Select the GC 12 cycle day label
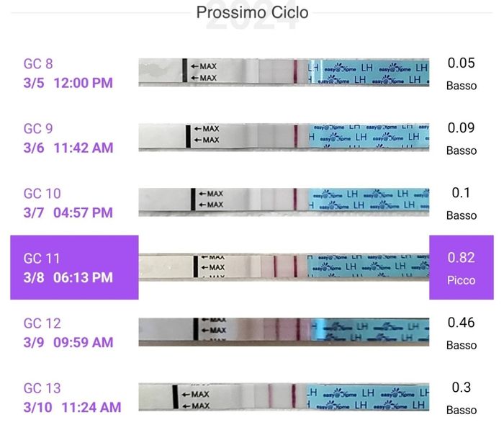 coord(42,323)
